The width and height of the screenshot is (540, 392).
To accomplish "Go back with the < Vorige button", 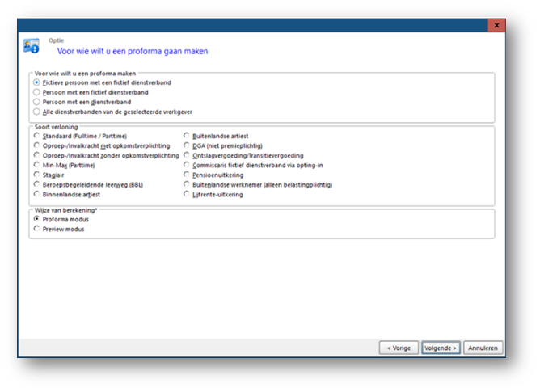I will click(x=399, y=348).
